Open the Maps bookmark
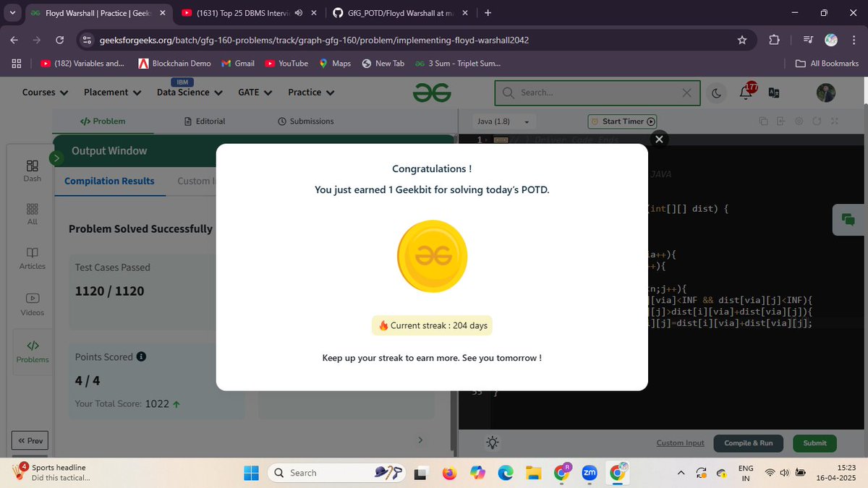This screenshot has height=488, width=868. (335, 64)
